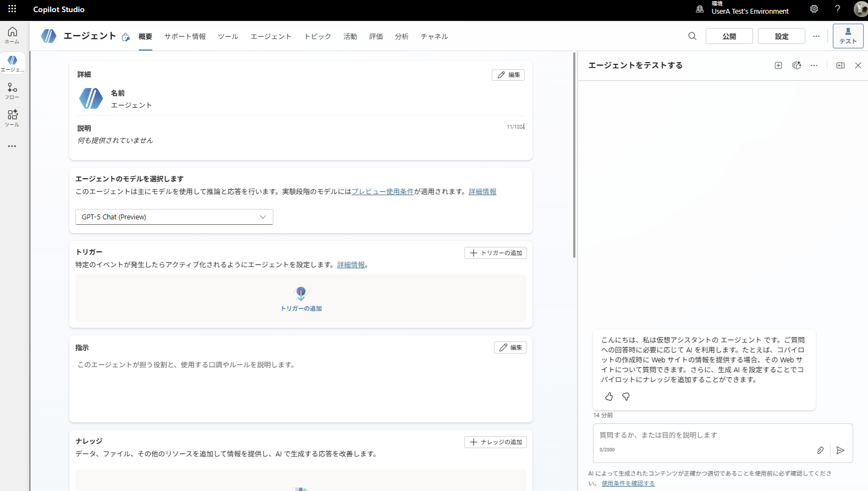Click the description text field
Image resolution: width=868 pixels, height=491 pixels.
[x=301, y=141]
